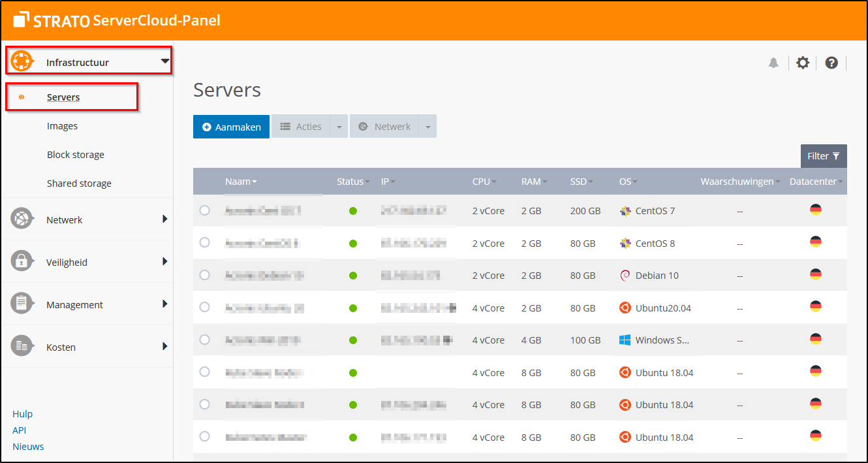Image resolution: width=868 pixels, height=463 pixels.
Task: Click the help question mark icon
Action: 831,63
